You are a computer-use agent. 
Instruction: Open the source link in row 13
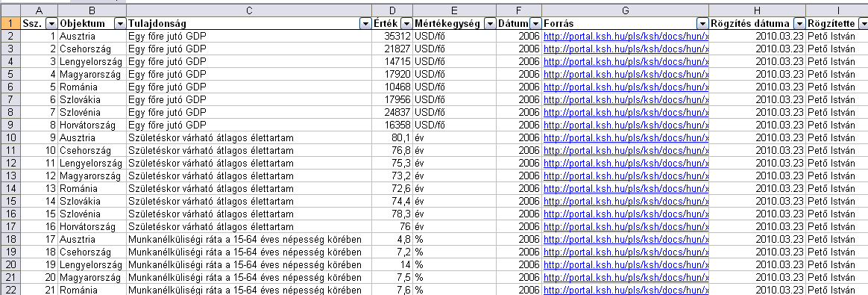click(626, 176)
